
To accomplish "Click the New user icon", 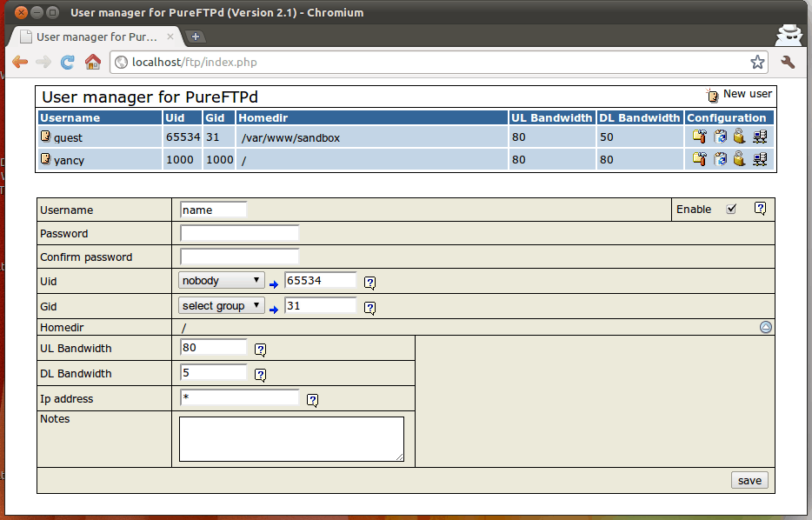I will tap(713, 96).
